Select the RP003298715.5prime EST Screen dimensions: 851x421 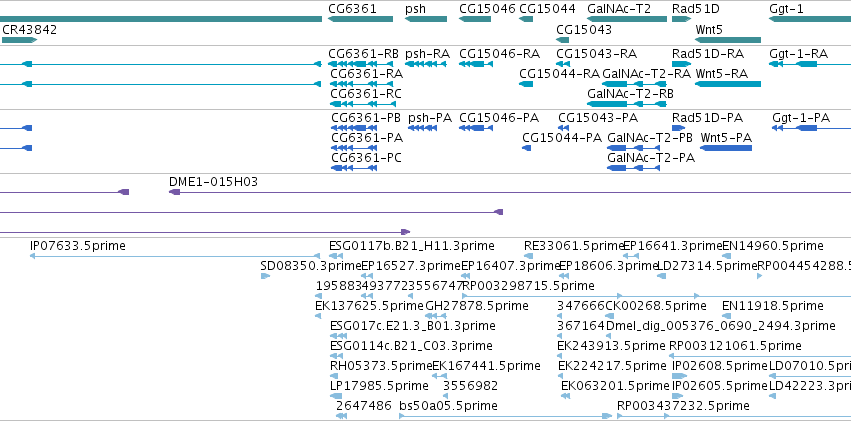click(x=656, y=296)
